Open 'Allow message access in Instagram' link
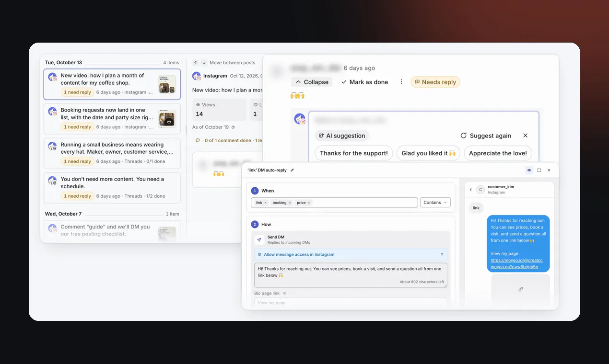The width and height of the screenshot is (609, 364). coord(299,254)
